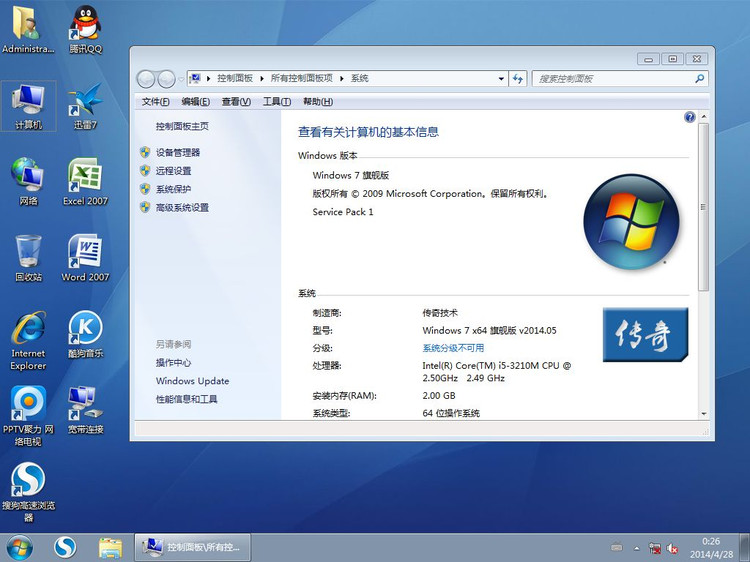The width and height of the screenshot is (750, 562).
Task: Open the recent pages dropdown arrow
Action: click(x=181, y=79)
